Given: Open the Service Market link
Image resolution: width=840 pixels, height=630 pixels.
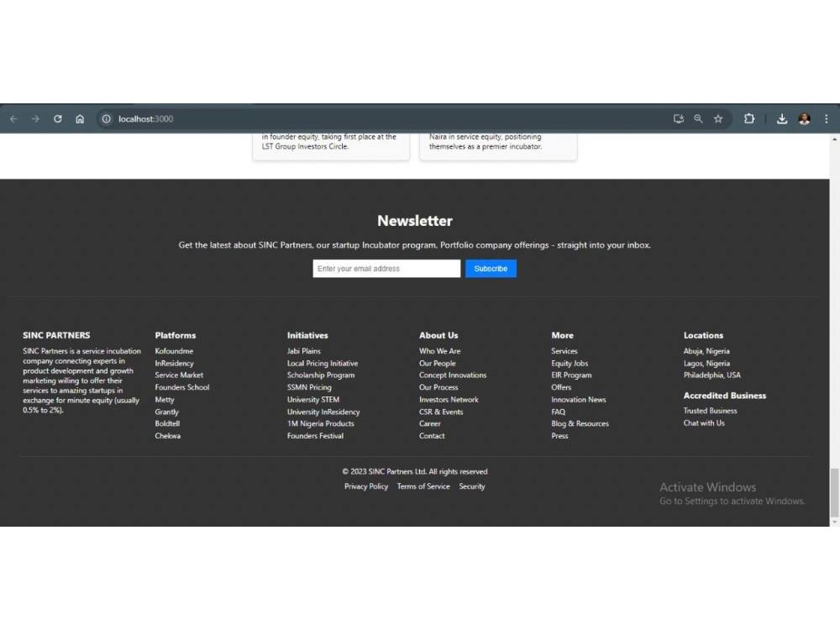Looking at the screenshot, I should (x=179, y=375).
